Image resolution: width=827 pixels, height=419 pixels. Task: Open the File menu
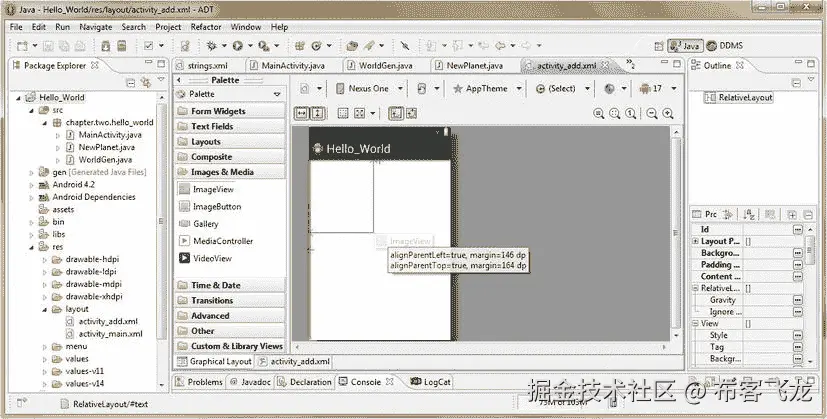(16, 27)
